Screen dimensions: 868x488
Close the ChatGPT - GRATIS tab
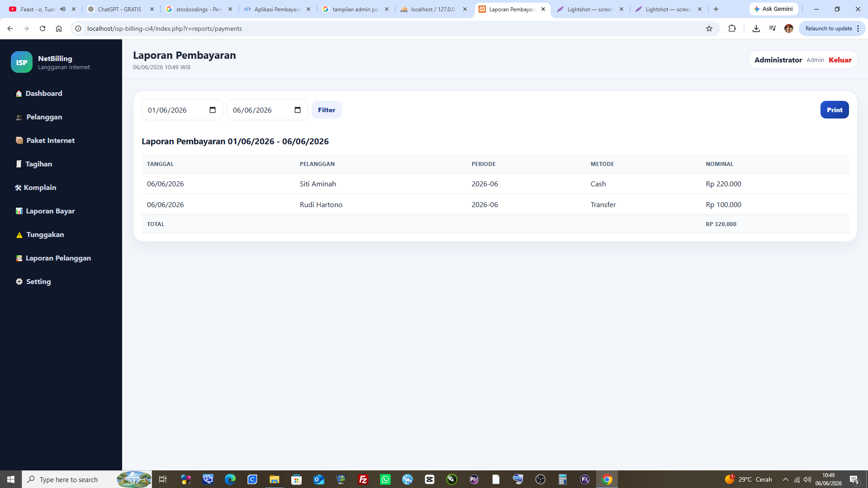152,9
